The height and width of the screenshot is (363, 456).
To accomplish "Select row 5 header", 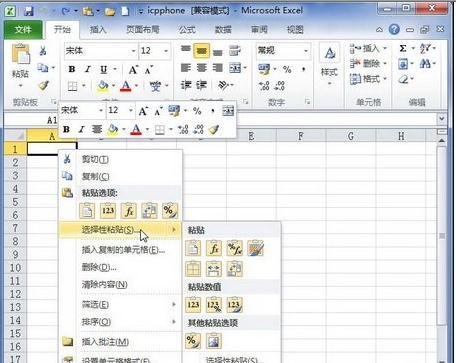I will point(15,202).
